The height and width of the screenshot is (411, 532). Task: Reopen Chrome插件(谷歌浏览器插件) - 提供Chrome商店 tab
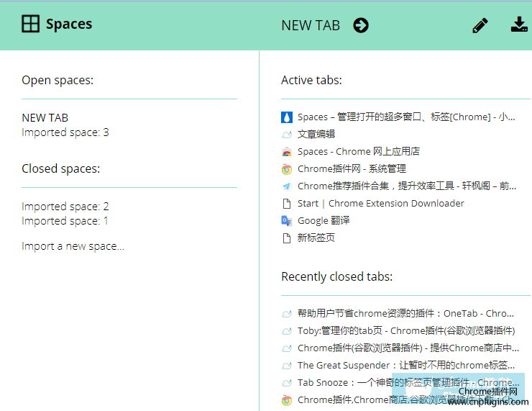pyautogui.click(x=408, y=348)
